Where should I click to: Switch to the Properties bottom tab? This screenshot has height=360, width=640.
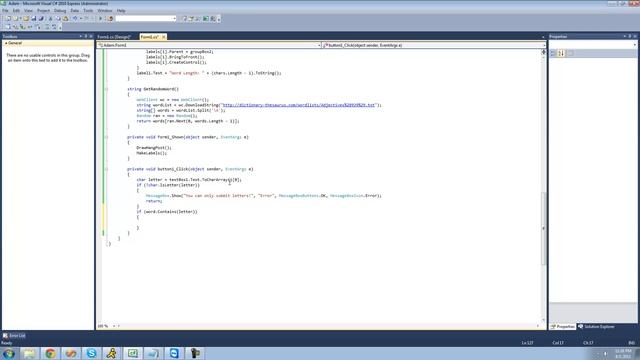[562, 327]
